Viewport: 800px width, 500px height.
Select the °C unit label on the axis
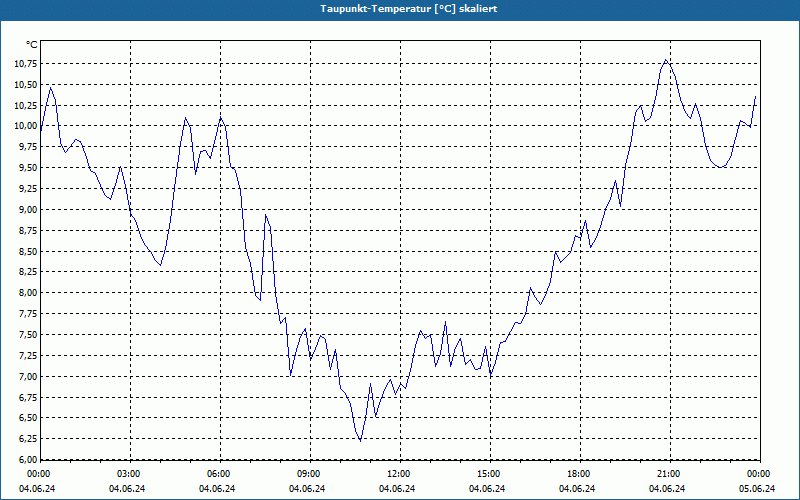point(32,45)
